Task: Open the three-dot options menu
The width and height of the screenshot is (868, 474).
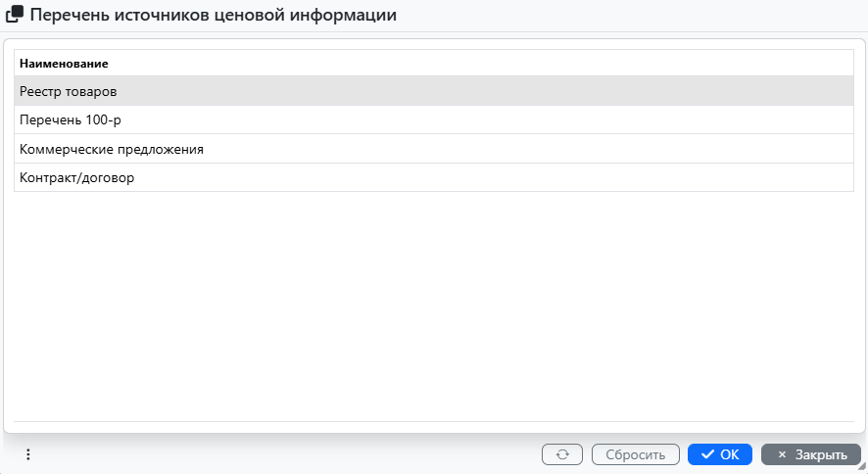Action: [x=28, y=454]
